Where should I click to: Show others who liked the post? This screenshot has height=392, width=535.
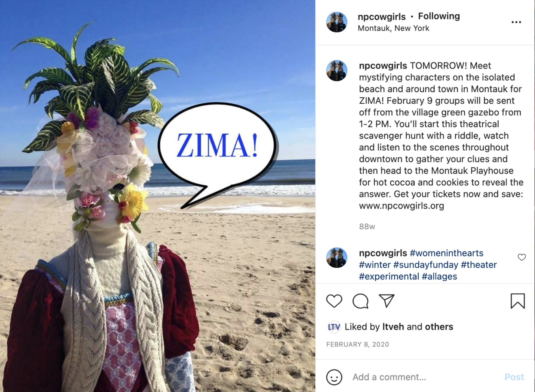click(439, 327)
